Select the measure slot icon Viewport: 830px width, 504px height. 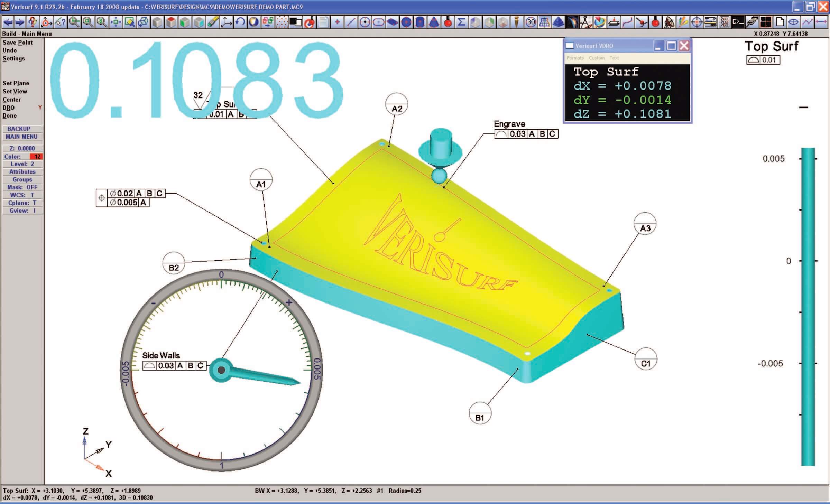(378, 22)
